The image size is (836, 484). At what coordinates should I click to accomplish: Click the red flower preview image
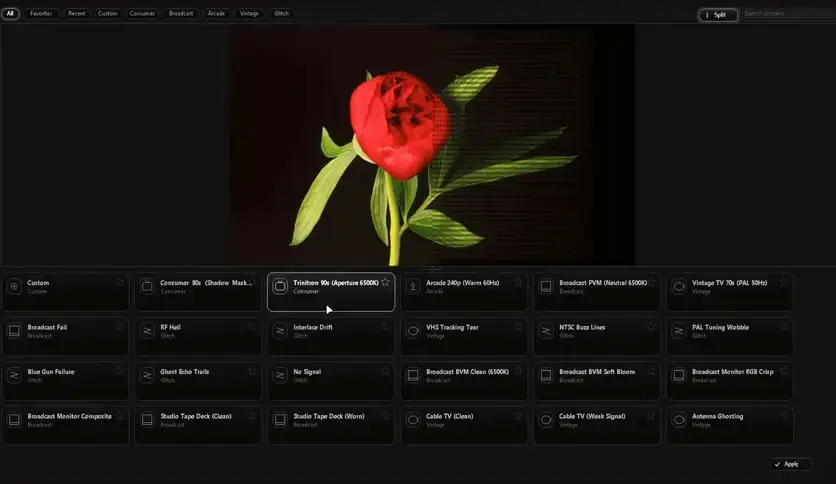pyautogui.click(x=432, y=145)
